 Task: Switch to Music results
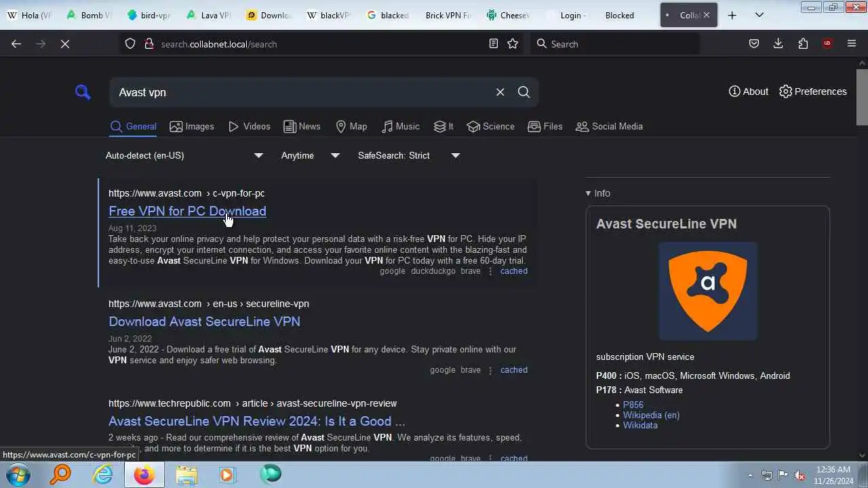tap(400, 127)
